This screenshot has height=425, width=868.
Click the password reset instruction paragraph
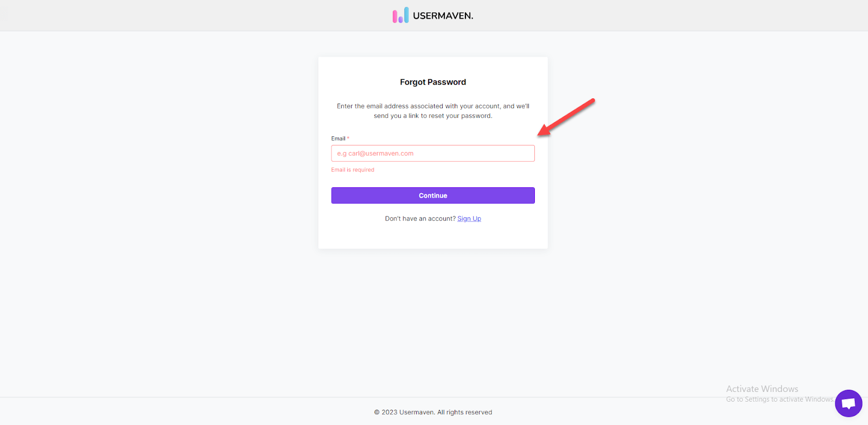432,111
